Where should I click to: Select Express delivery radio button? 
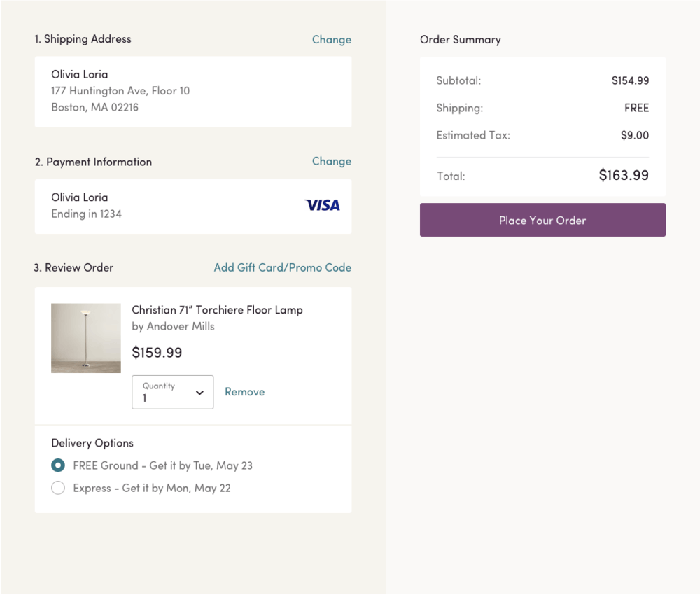click(58, 488)
